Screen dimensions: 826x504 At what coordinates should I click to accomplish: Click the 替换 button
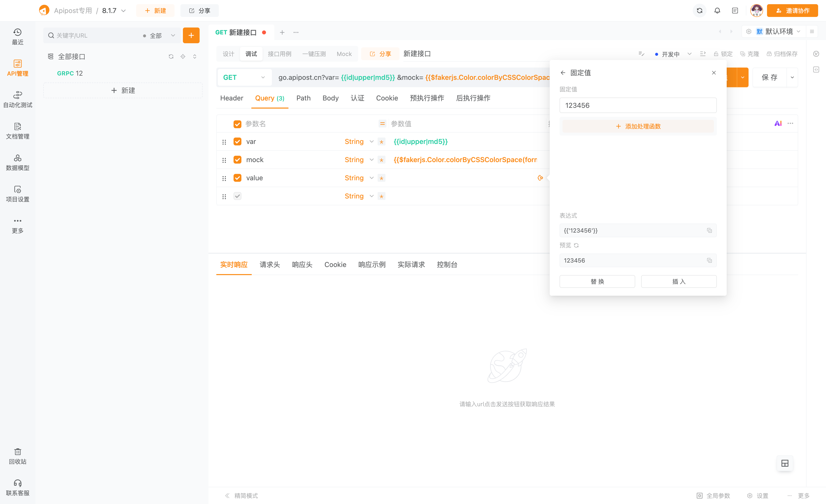(x=597, y=282)
